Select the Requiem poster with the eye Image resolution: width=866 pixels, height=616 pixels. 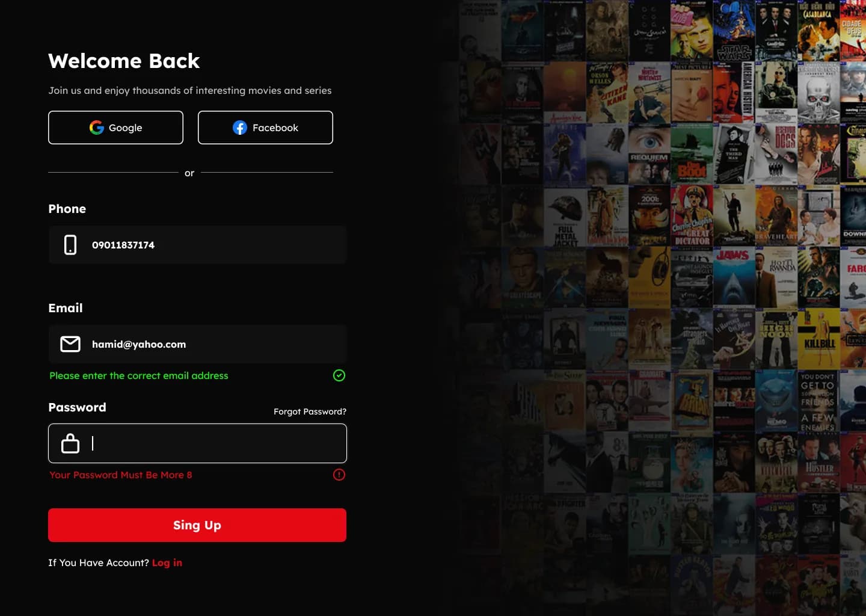point(649,154)
